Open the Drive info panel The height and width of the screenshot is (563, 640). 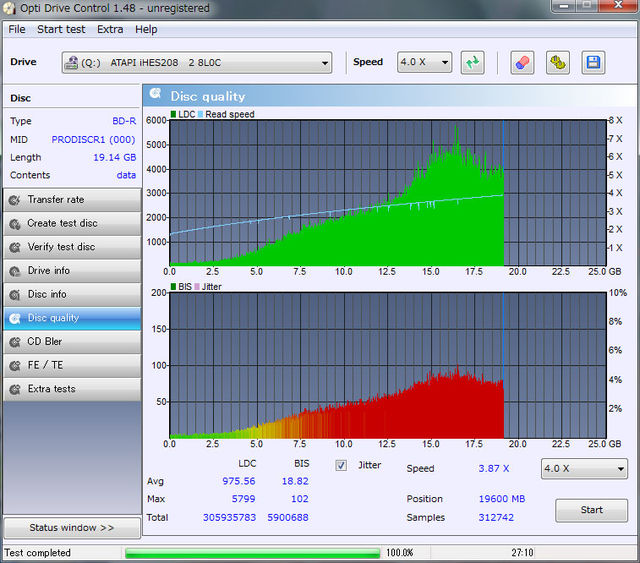(x=72, y=271)
